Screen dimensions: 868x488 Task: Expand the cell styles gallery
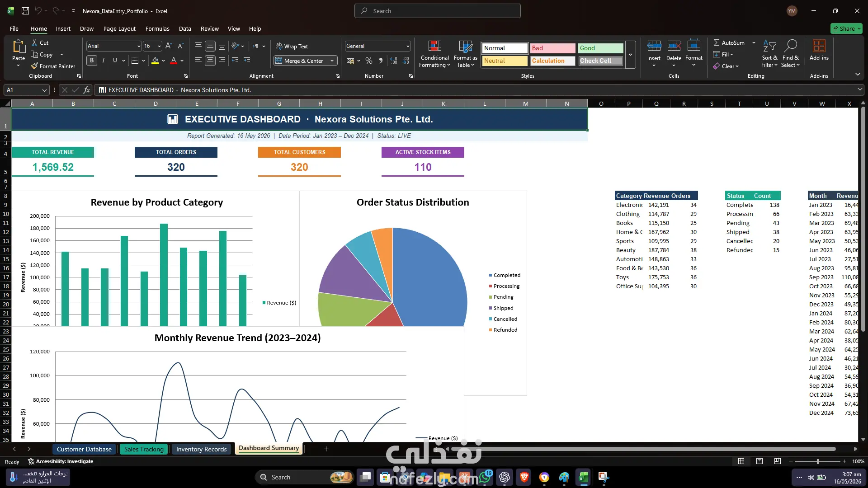pyautogui.click(x=630, y=54)
